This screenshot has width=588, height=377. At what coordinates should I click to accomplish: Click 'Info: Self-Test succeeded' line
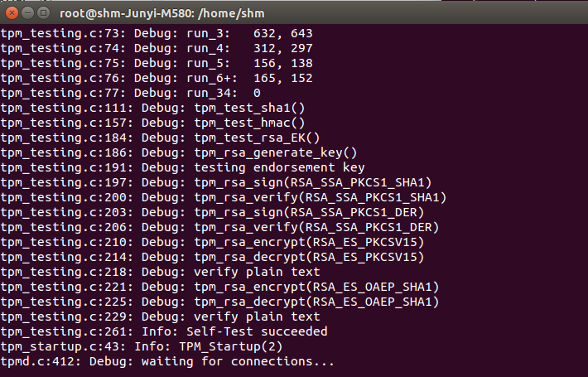click(x=164, y=331)
